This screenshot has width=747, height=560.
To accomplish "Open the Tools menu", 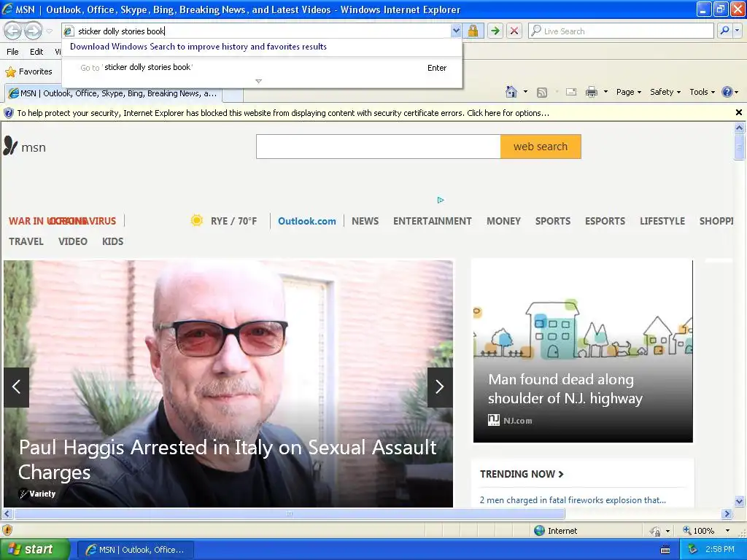I will coord(703,92).
